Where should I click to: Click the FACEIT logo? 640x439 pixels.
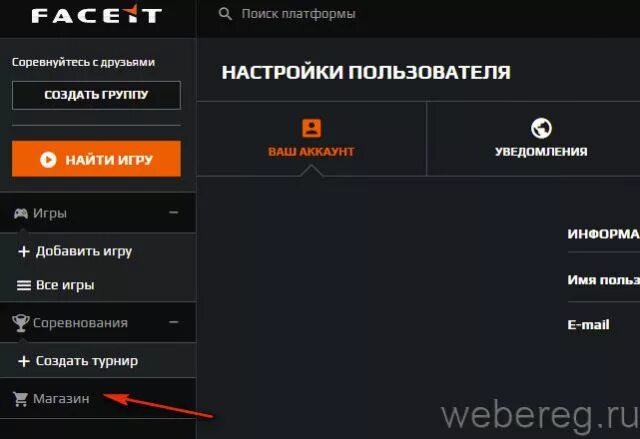[x=97, y=14]
